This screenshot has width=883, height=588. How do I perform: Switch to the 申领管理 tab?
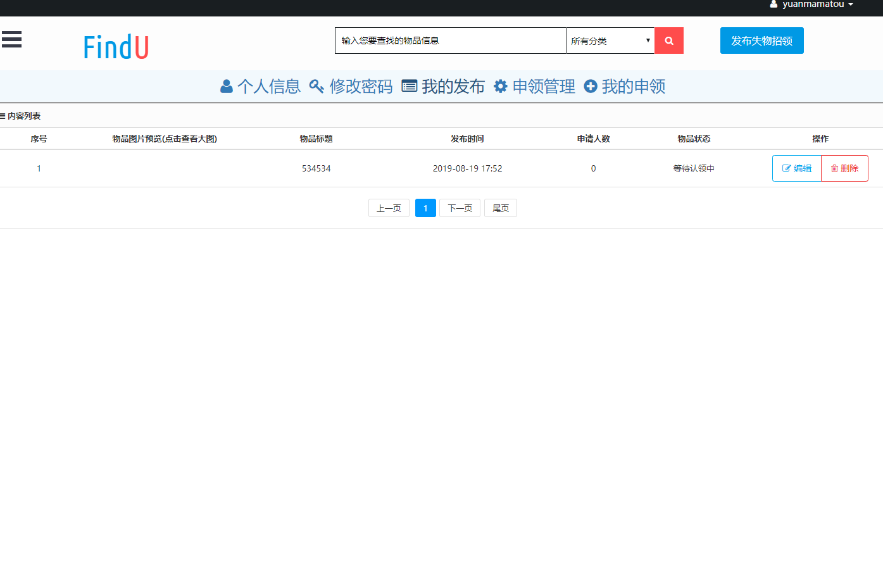[x=543, y=87]
